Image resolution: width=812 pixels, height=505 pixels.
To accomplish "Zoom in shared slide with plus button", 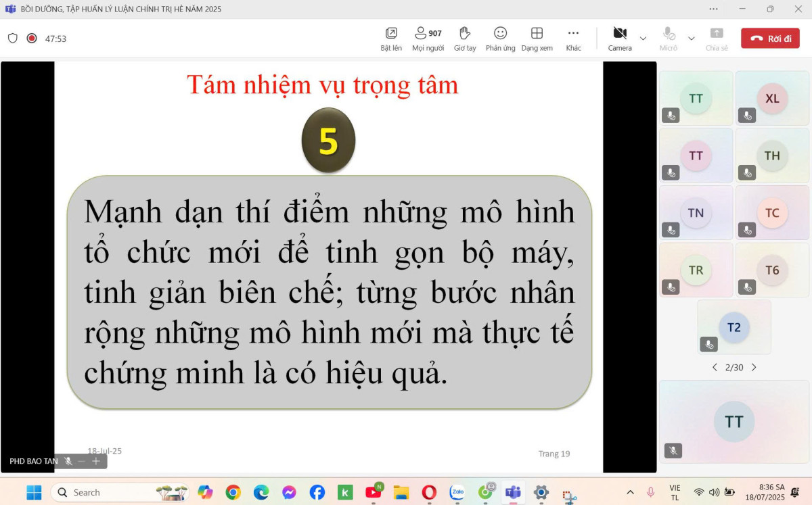I will [96, 461].
